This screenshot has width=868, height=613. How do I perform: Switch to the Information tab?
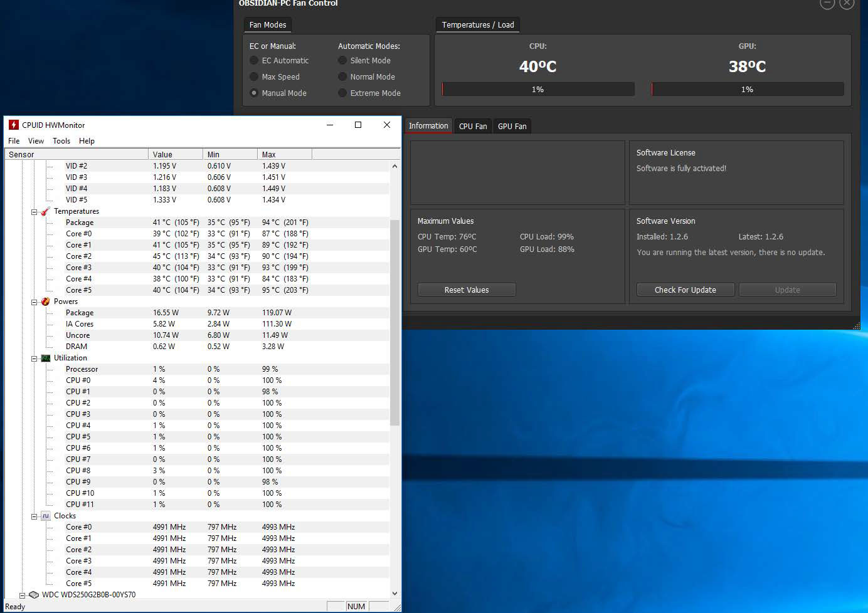tap(428, 126)
